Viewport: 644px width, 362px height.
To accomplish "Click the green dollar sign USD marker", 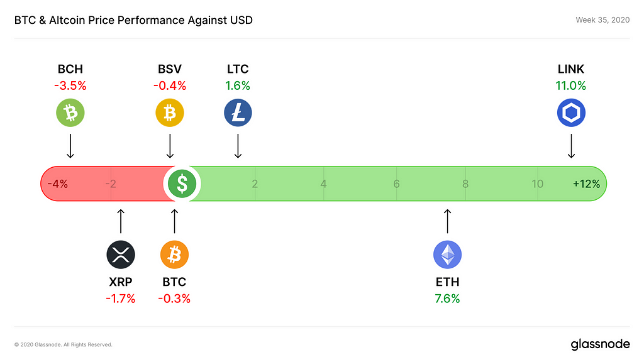I will 182,184.
